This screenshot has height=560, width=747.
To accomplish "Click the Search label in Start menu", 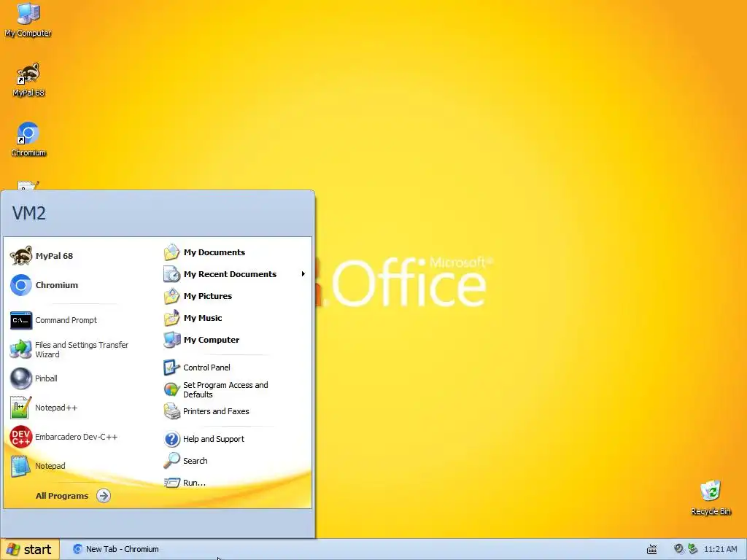I will click(x=196, y=461).
